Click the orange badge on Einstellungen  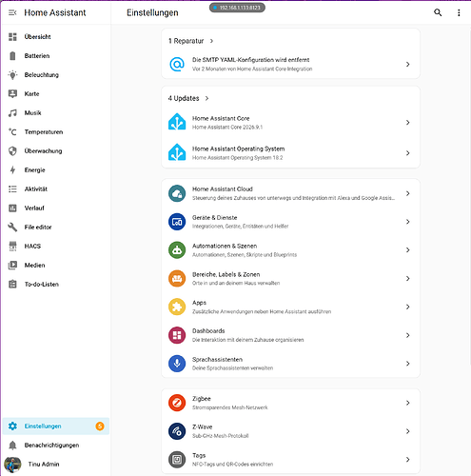[100, 426]
